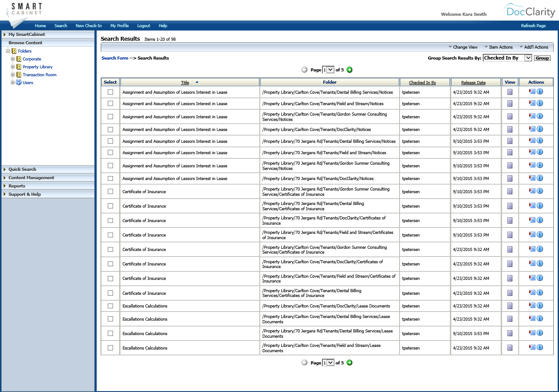The width and height of the screenshot is (559, 392).
Task: Check the 70 Jergans Dental Billing Notices assignment row
Action: coord(110,141)
